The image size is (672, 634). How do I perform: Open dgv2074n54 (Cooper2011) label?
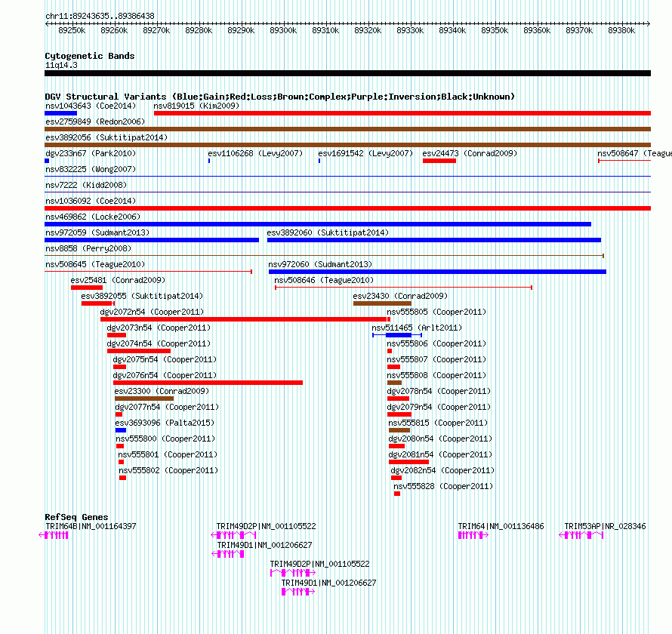pyautogui.click(x=159, y=343)
